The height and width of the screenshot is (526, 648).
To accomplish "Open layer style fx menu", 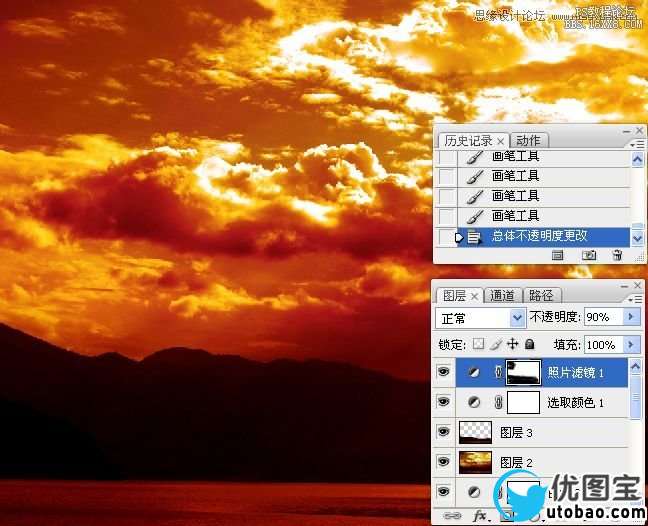I will [x=479, y=516].
